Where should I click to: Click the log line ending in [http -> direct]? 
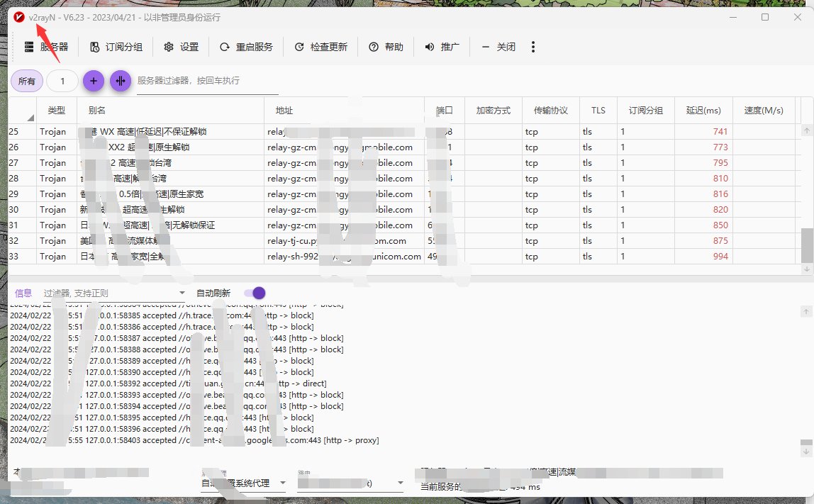pos(168,383)
